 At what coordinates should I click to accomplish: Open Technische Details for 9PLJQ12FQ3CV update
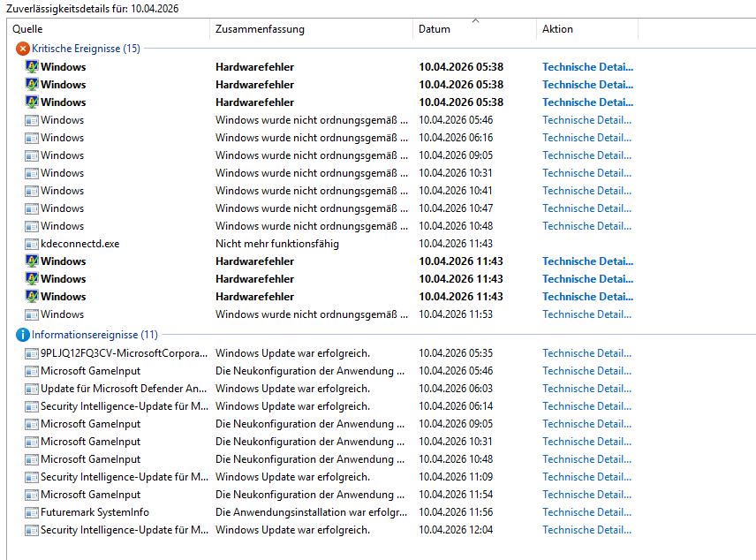586,353
